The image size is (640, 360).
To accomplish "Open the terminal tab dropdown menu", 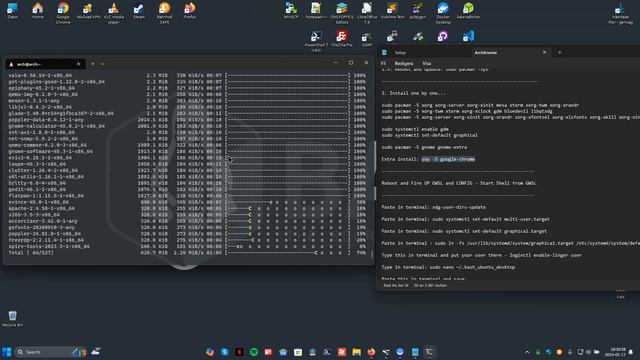I will (x=102, y=64).
